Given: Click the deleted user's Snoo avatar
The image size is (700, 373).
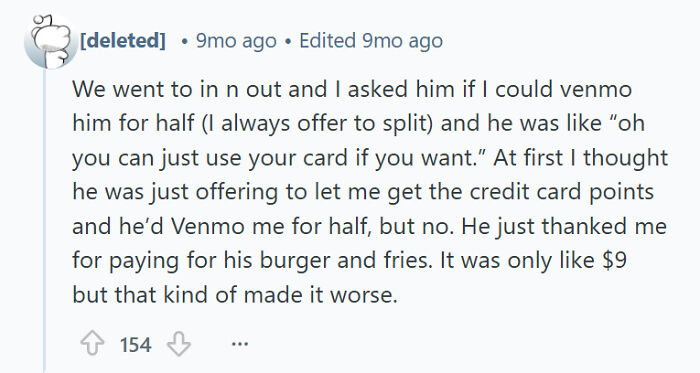Looking at the screenshot, I should click(x=50, y=41).
